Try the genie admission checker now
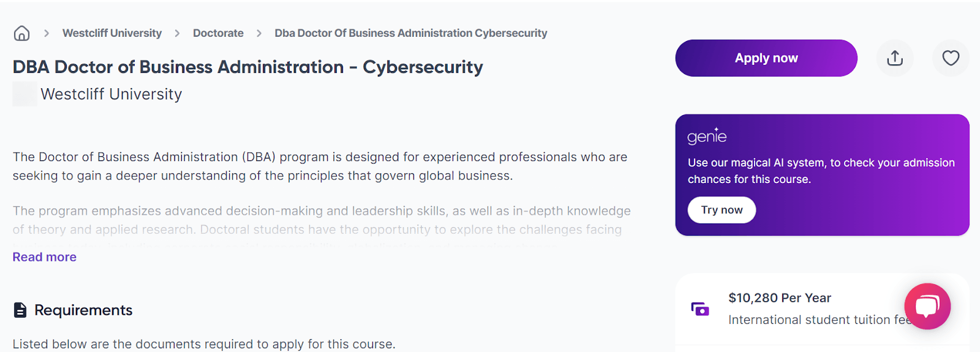Viewport: 980px width, 352px height. point(722,210)
